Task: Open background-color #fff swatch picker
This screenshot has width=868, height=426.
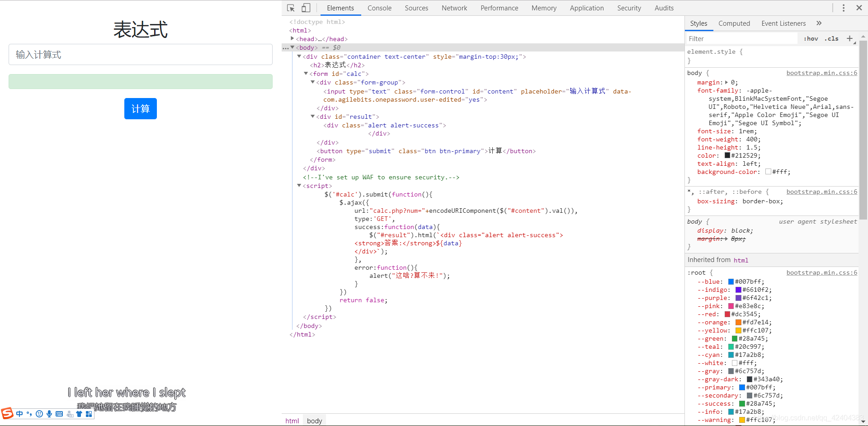Action: point(768,172)
